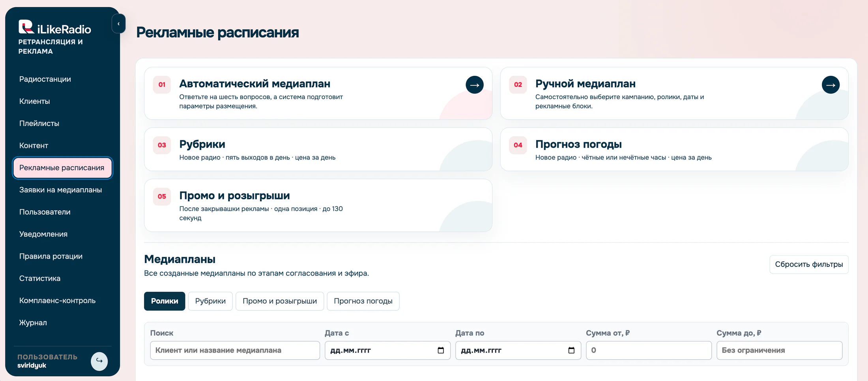The image size is (868, 381).
Task: Open the Прогноз погоды card heading
Action: point(578,144)
